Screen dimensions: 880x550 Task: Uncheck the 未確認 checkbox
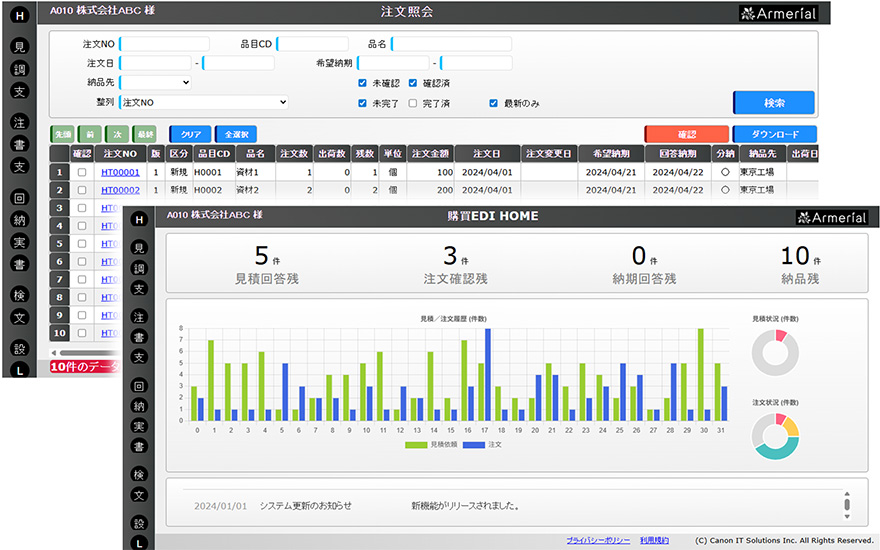pos(362,83)
